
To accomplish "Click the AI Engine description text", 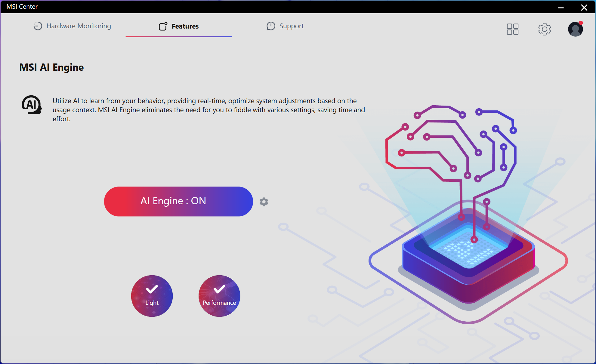I will pyautogui.click(x=209, y=110).
